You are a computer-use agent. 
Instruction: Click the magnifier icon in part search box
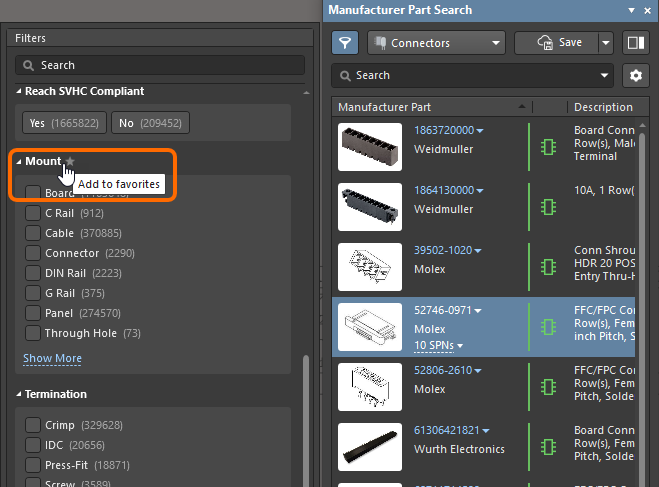[345, 76]
